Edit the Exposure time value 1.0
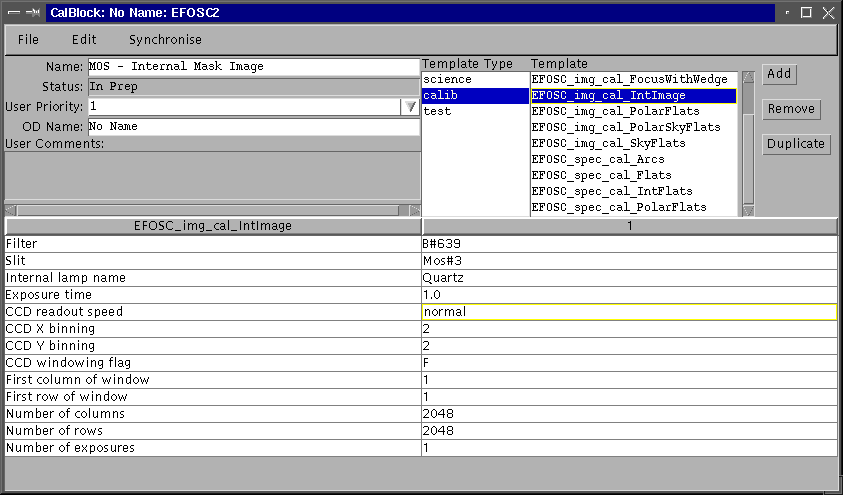The image size is (843, 495). tap(630, 295)
